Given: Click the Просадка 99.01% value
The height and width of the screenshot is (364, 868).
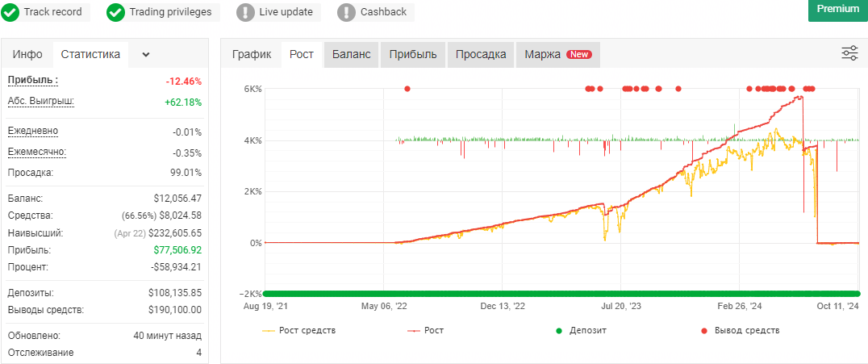Looking at the screenshot, I should tap(186, 172).
